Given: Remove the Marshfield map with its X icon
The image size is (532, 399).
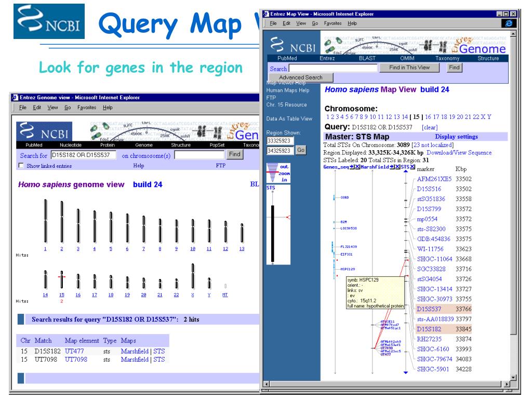Looking at the screenshot, I should tap(397, 167).
